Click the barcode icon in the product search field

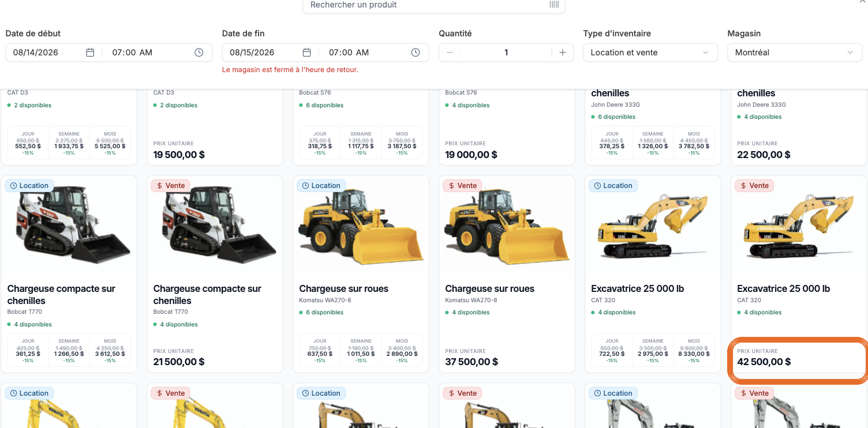(554, 5)
